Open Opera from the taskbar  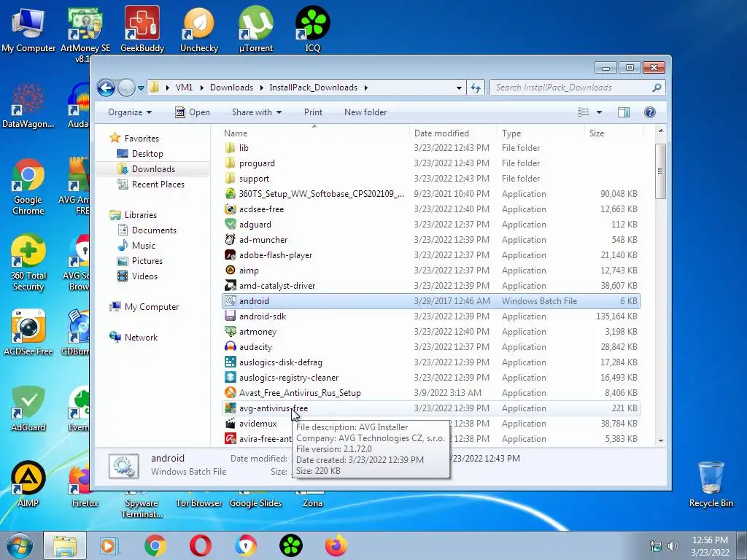[x=201, y=545]
